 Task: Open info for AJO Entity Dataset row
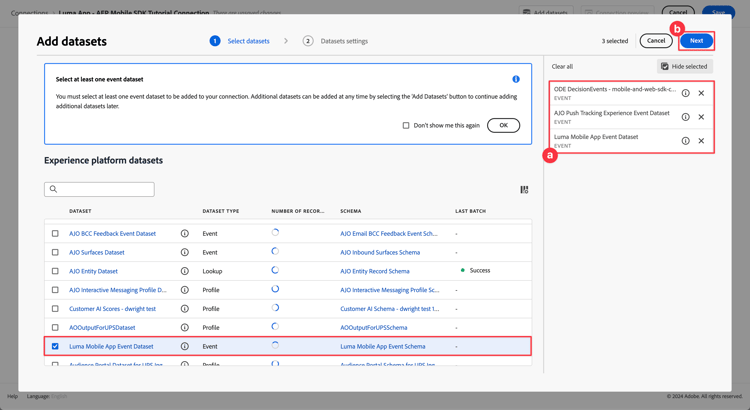(x=184, y=271)
